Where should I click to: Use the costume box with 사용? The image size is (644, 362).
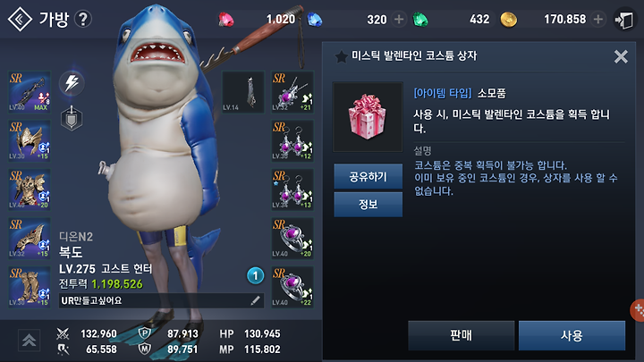coord(572,335)
